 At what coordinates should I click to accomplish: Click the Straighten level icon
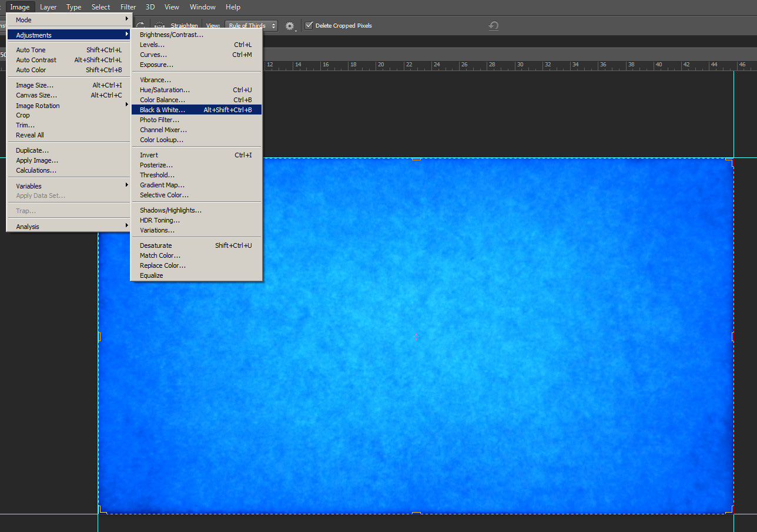(x=160, y=26)
